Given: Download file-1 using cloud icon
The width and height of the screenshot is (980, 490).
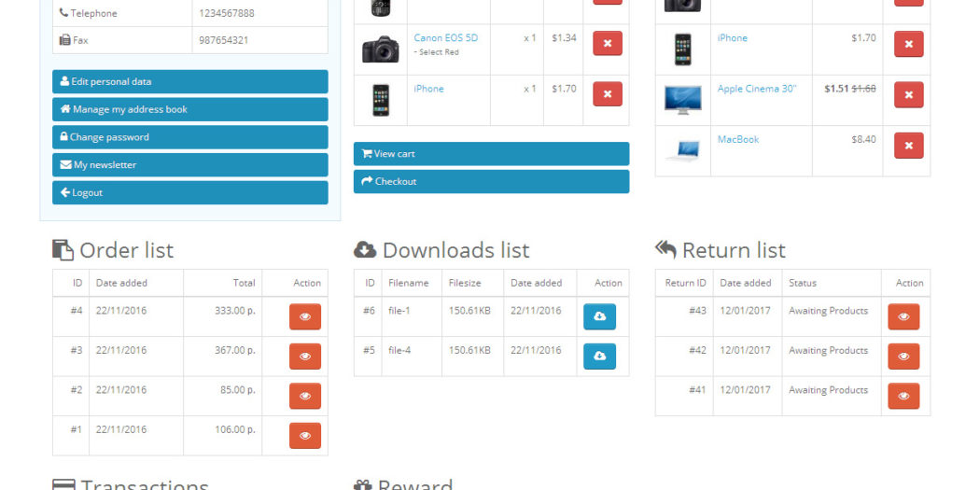Looking at the screenshot, I should [x=599, y=317].
